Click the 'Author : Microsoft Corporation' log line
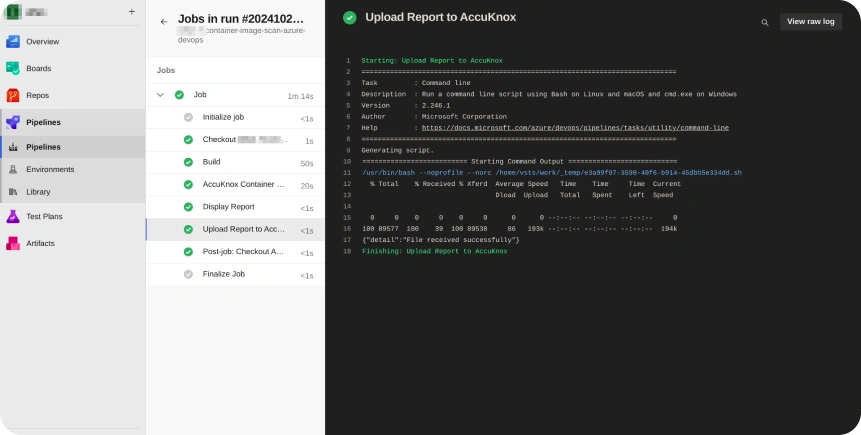Image resolution: width=861 pixels, height=435 pixels. pyautogui.click(x=434, y=117)
